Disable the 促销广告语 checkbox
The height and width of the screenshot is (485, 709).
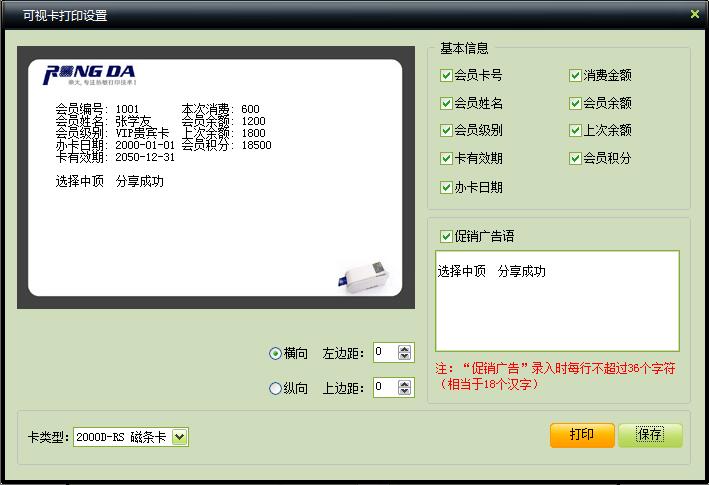[x=446, y=236]
